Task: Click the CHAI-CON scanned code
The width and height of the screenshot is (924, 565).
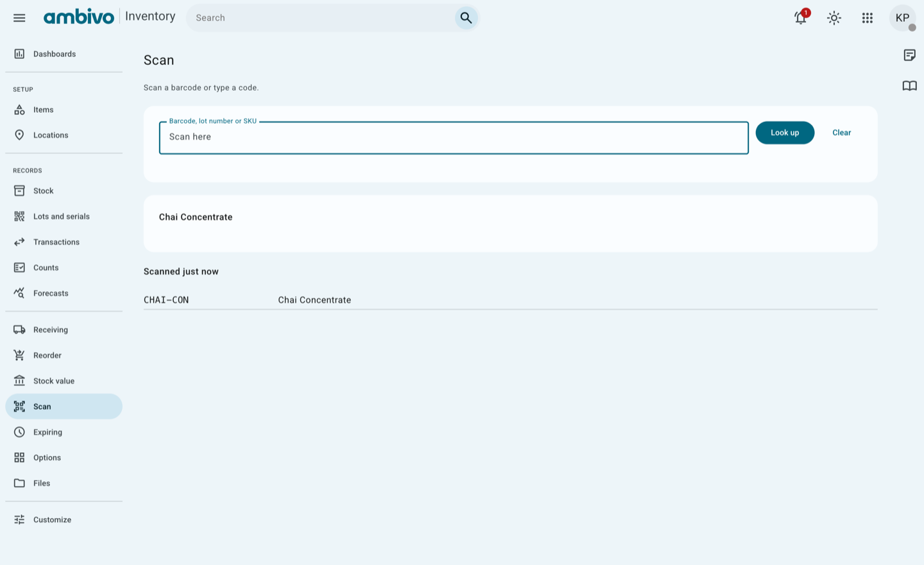Action: [x=166, y=300]
